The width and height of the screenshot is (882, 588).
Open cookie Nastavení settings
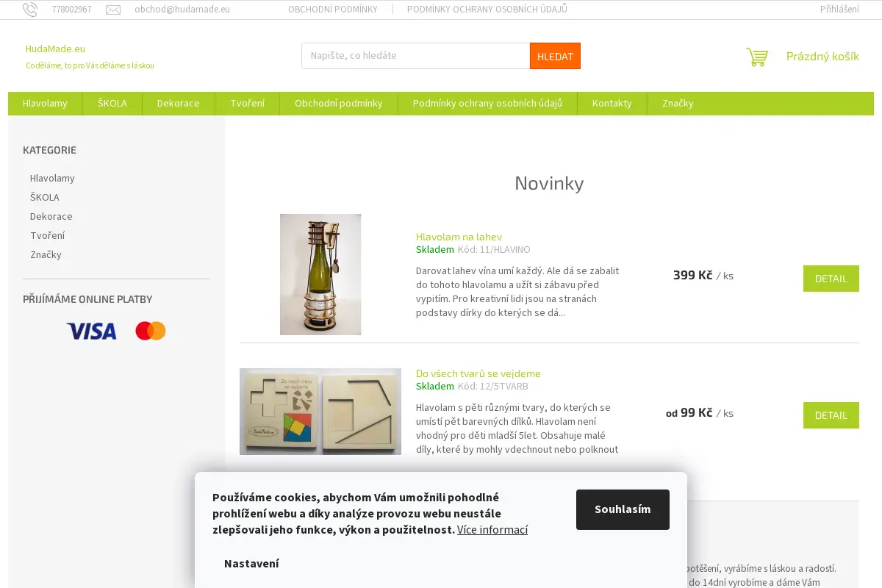point(251,564)
